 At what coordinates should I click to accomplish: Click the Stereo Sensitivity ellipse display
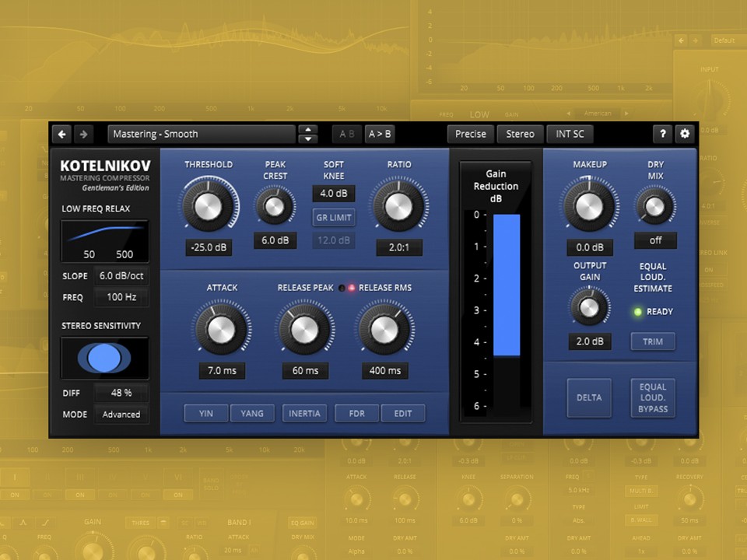[x=105, y=358]
